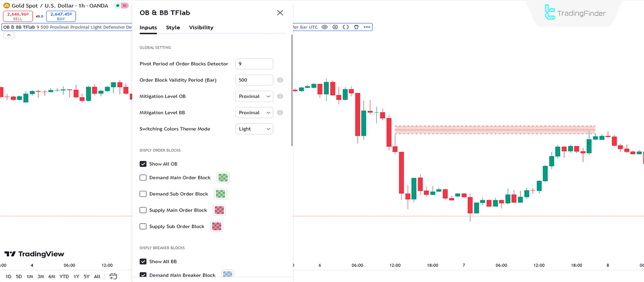Enable the Supply Main Order Block checkbox

(143, 210)
